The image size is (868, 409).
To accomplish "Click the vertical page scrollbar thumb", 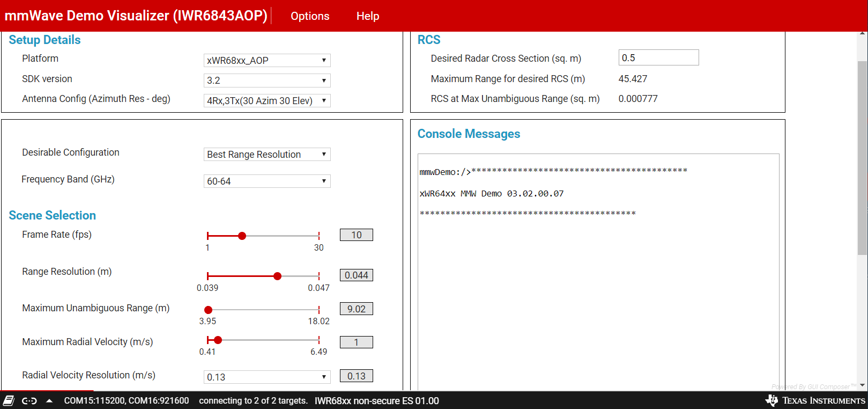I will [863, 158].
